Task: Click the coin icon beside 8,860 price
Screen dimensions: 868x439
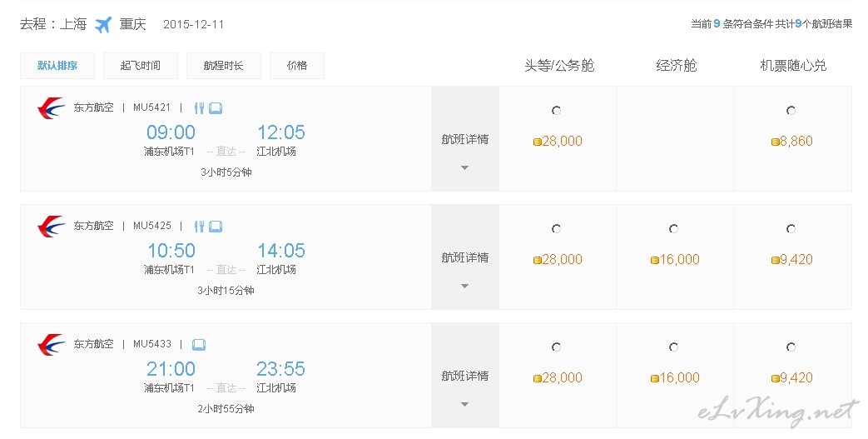Action: click(775, 142)
